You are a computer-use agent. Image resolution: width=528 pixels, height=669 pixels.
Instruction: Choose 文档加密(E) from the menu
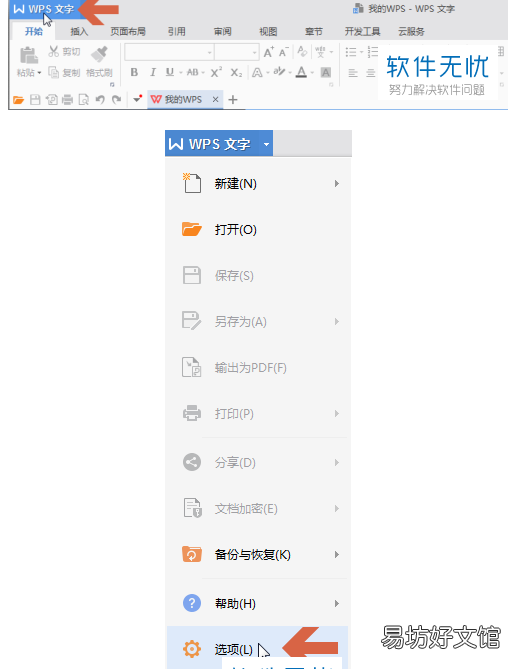click(258, 509)
